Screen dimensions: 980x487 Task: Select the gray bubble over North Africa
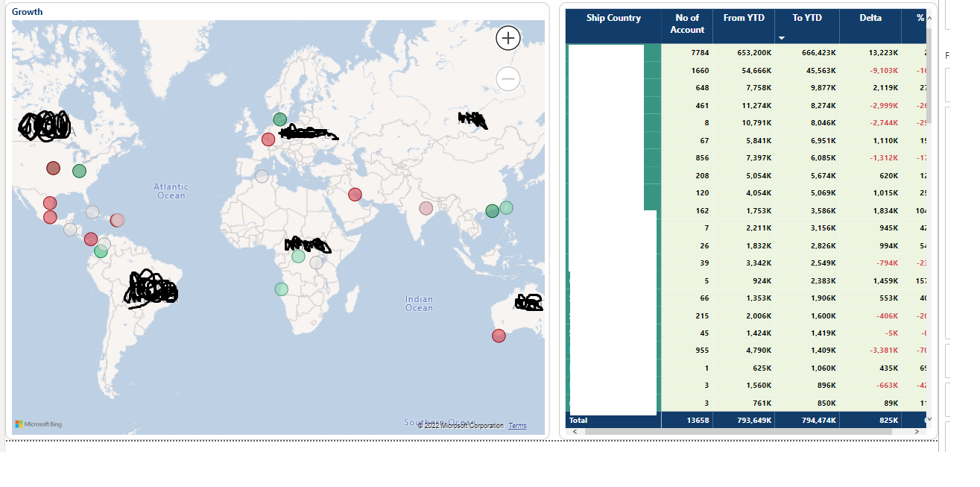coord(262,176)
